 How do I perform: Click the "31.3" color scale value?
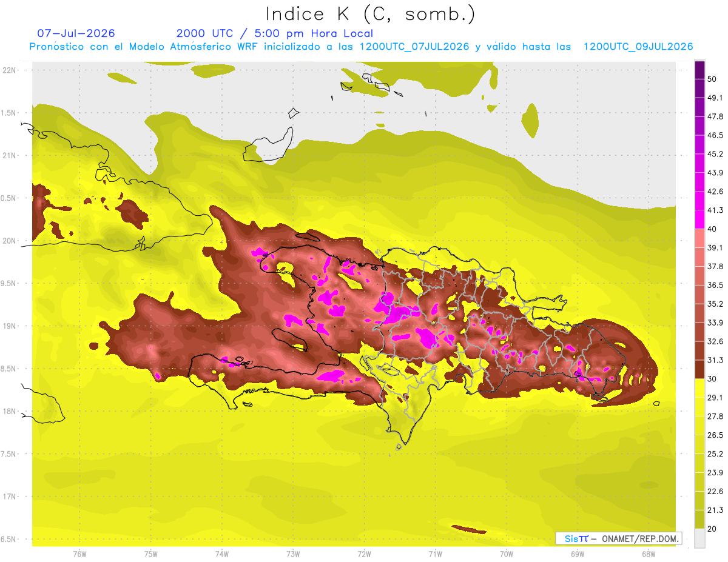(715, 360)
